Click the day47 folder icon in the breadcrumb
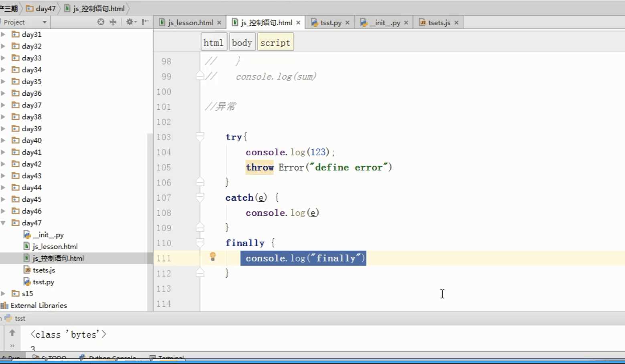 30,8
